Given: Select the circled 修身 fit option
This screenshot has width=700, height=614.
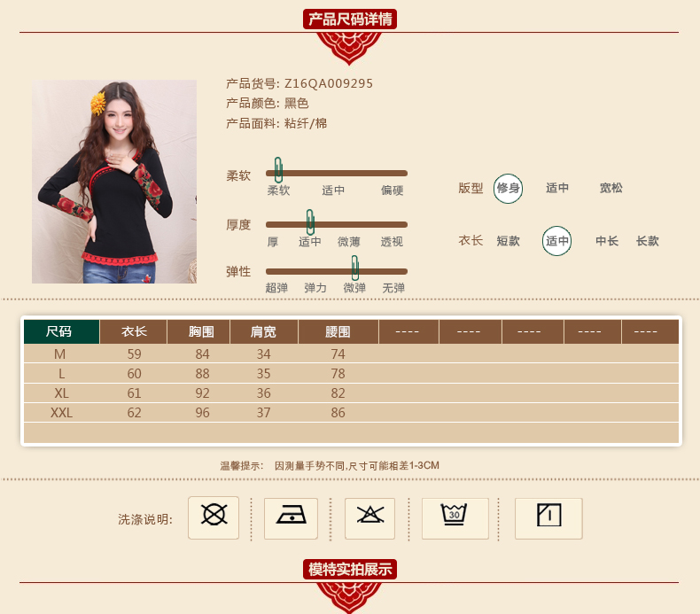Looking at the screenshot, I should [x=508, y=188].
